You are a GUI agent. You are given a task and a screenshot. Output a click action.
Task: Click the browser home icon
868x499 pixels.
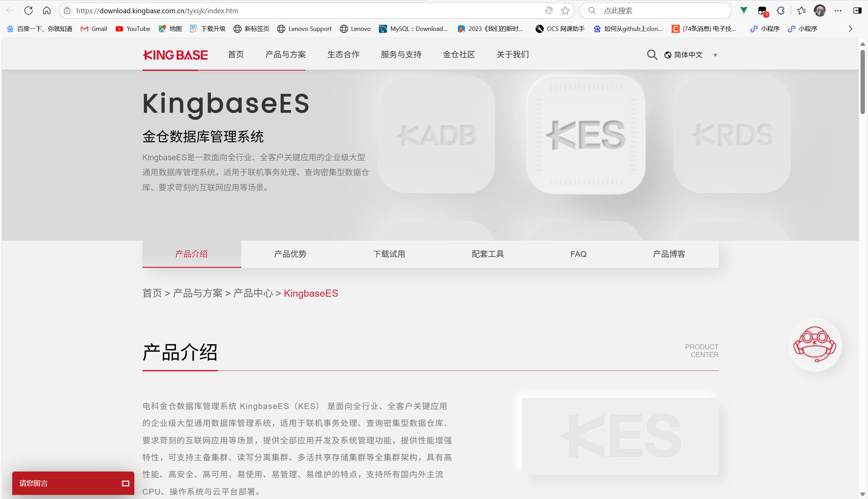(47, 11)
